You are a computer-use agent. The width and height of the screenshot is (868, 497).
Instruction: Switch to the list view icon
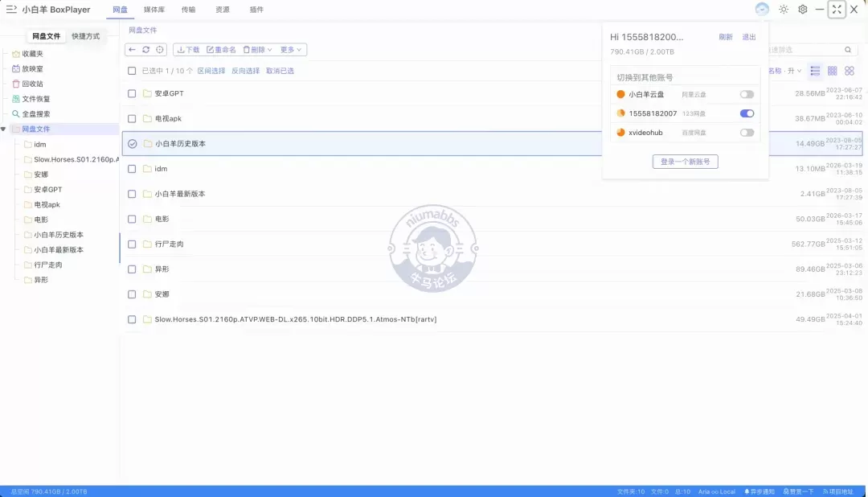click(x=815, y=71)
